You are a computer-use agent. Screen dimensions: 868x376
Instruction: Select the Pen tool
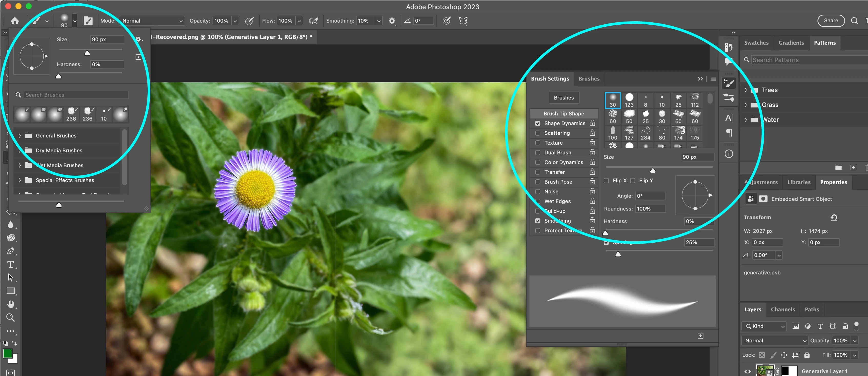coord(11,251)
